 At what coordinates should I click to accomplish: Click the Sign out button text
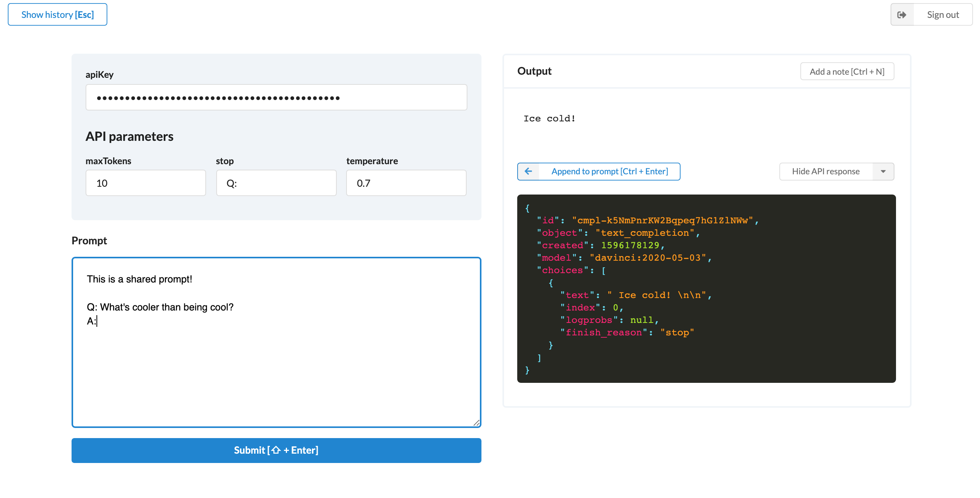coord(943,15)
